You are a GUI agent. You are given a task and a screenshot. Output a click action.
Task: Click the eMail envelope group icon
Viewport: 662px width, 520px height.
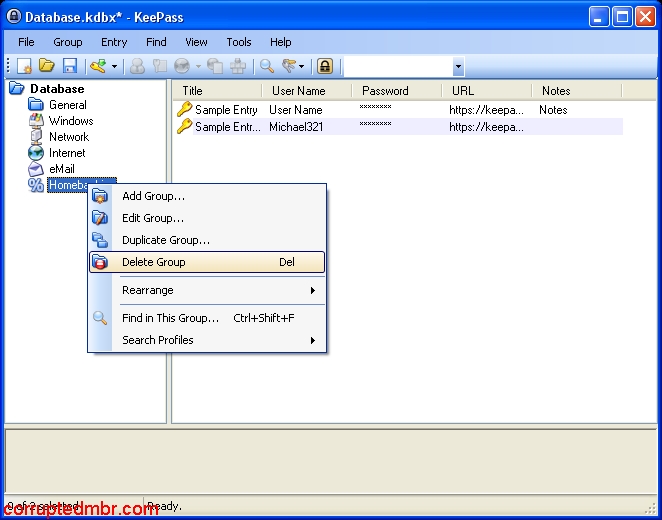click(x=36, y=169)
